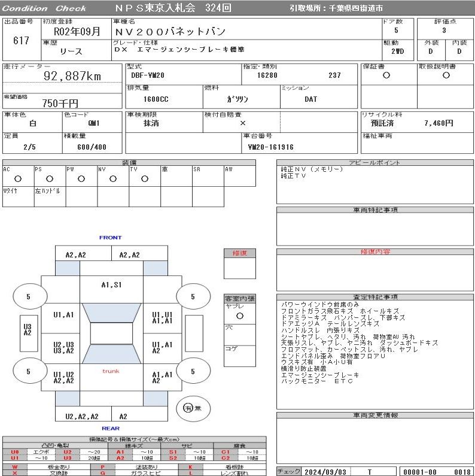Image resolution: width=475 pixels, height=476 pixels.
Task: Click the 純正TV appeal point line
Action: point(294,176)
